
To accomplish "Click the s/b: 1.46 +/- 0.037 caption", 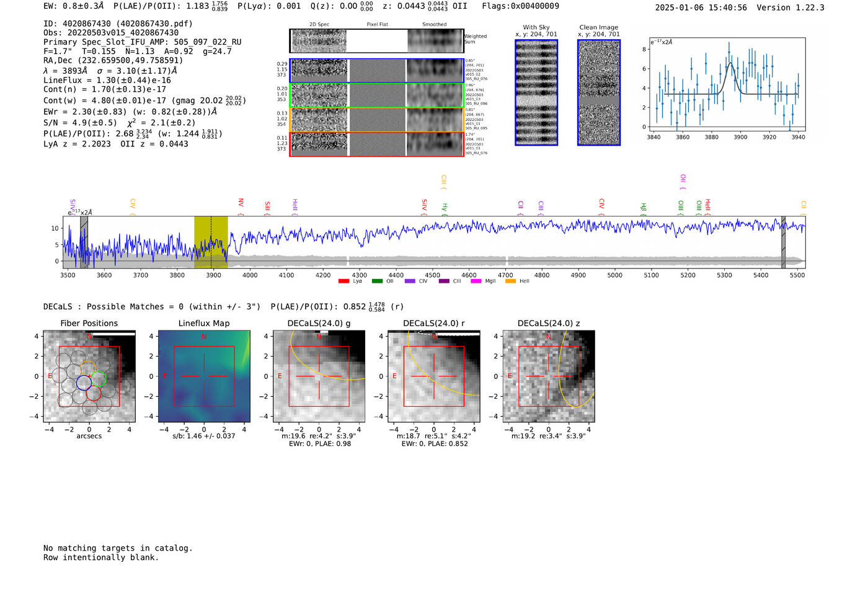I will (x=204, y=436).
